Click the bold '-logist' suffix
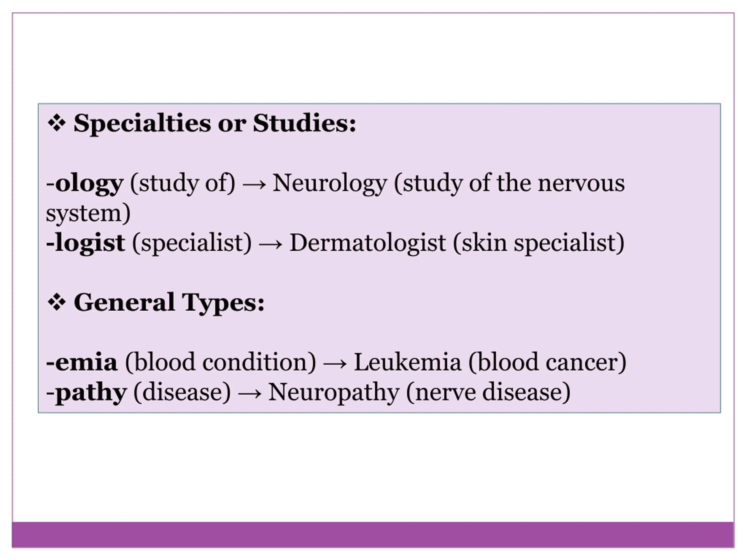This screenshot has width=747, height=560. click(85, 243)
